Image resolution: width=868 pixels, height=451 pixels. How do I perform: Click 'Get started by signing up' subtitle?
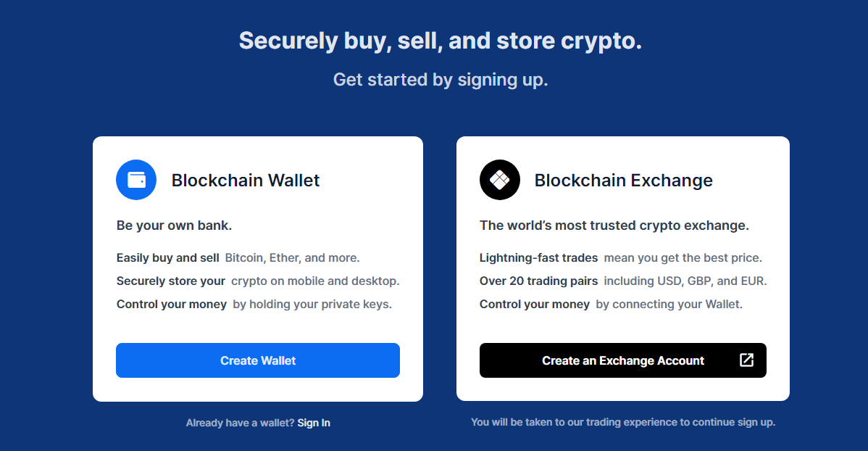point(440,79)
